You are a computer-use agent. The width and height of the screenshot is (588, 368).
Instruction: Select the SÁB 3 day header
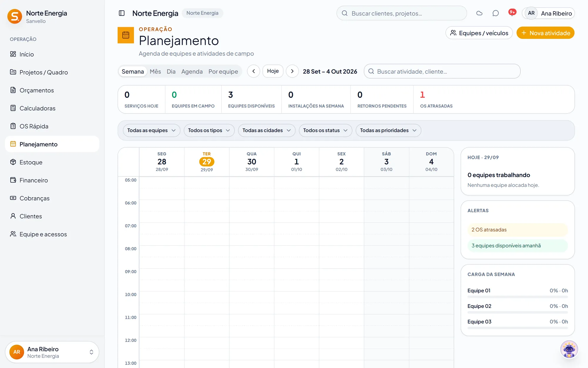(x=386, y=162)
